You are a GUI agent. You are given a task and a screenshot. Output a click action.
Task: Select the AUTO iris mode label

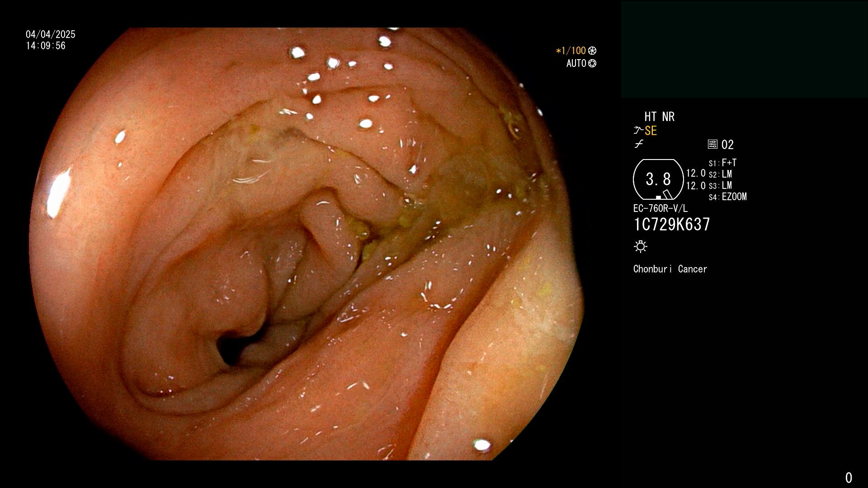coord(576,64)
